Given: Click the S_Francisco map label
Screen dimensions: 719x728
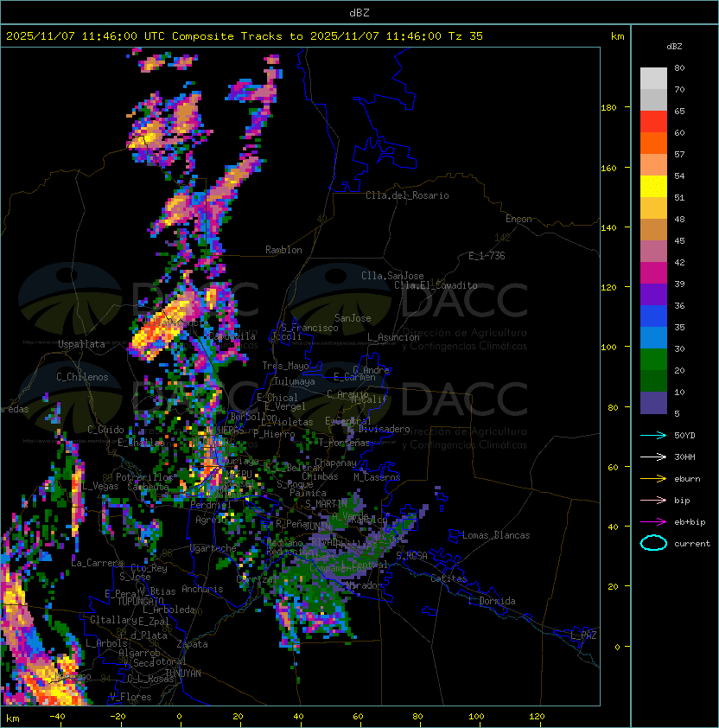Looking at the screenshot, I should click(x=309, y=328).
